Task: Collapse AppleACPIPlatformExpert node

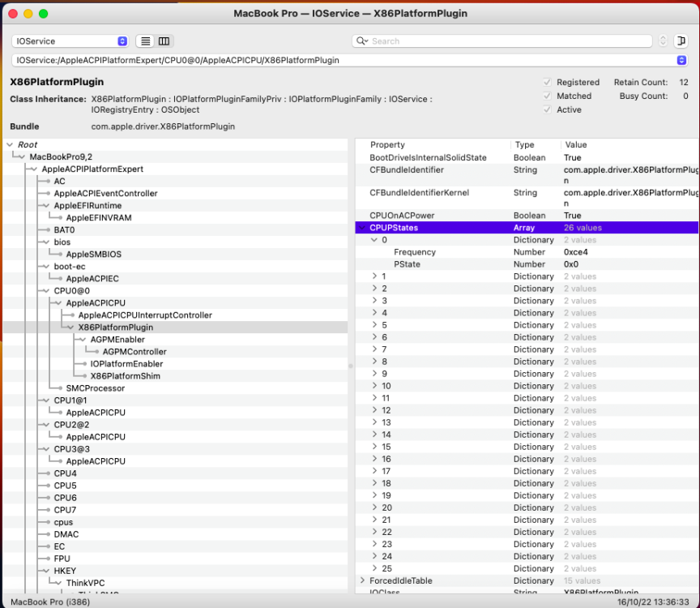Action: click(34, 169)
